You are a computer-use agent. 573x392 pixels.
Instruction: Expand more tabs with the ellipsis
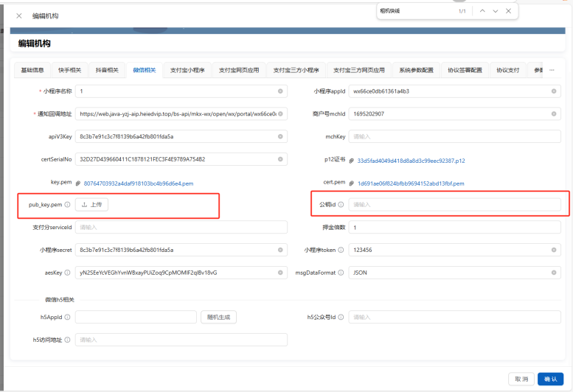(x=552, y=70)
